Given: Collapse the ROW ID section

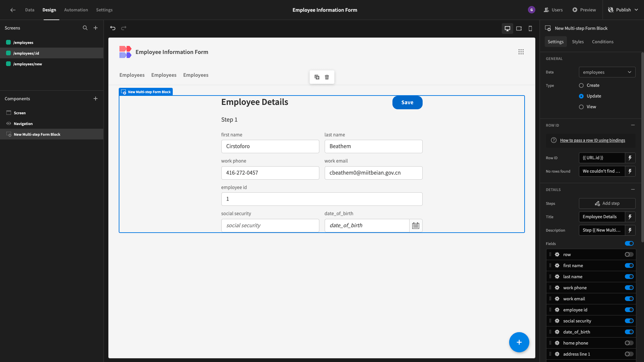Looking at the screenshot, I should coord(633,125).
